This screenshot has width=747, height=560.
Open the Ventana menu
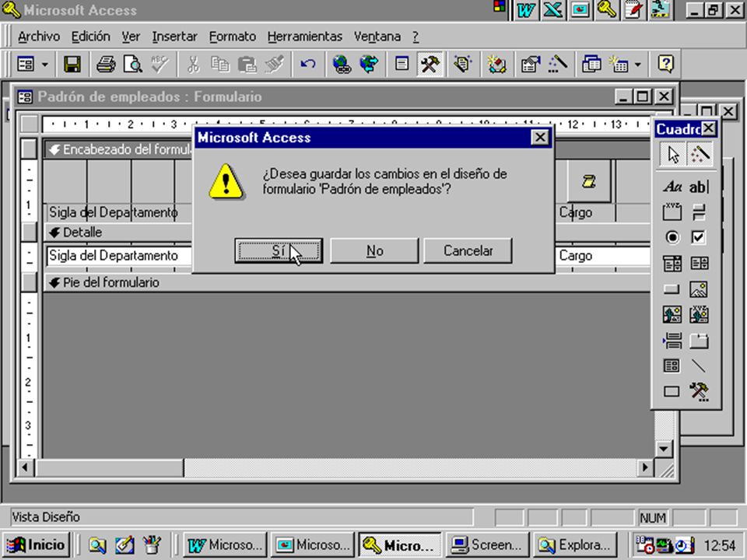pos(377,37)
